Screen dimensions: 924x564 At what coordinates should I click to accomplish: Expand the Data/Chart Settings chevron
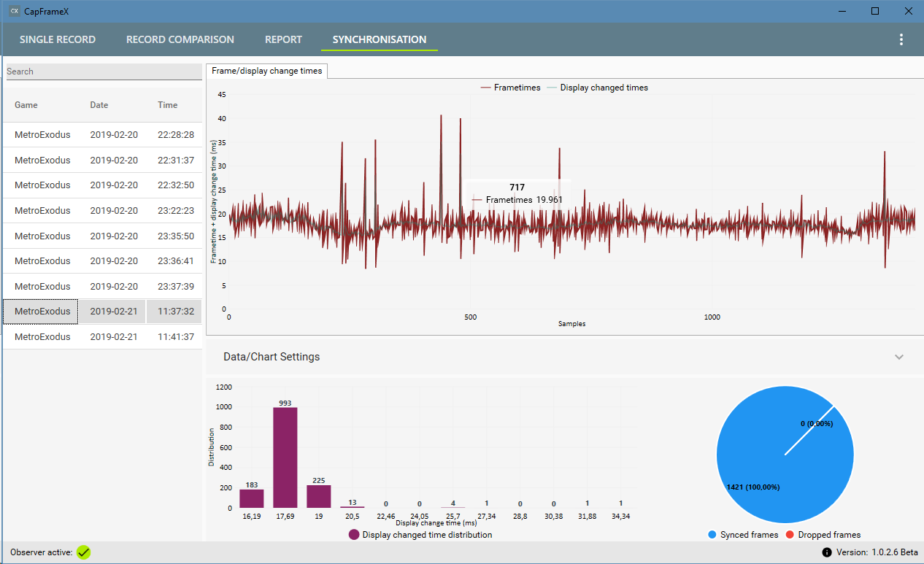coord(899,357)
